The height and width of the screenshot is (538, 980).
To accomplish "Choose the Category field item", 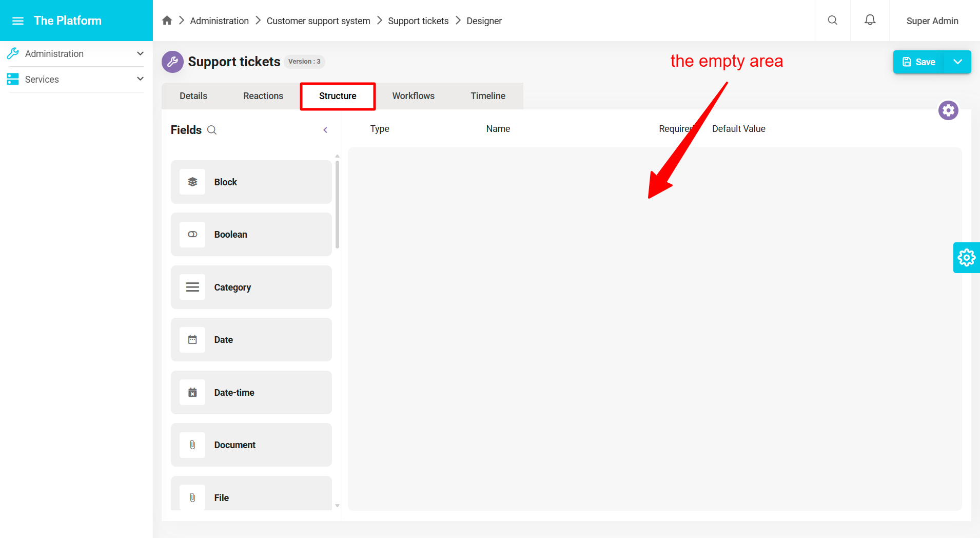I will [251, 287].
